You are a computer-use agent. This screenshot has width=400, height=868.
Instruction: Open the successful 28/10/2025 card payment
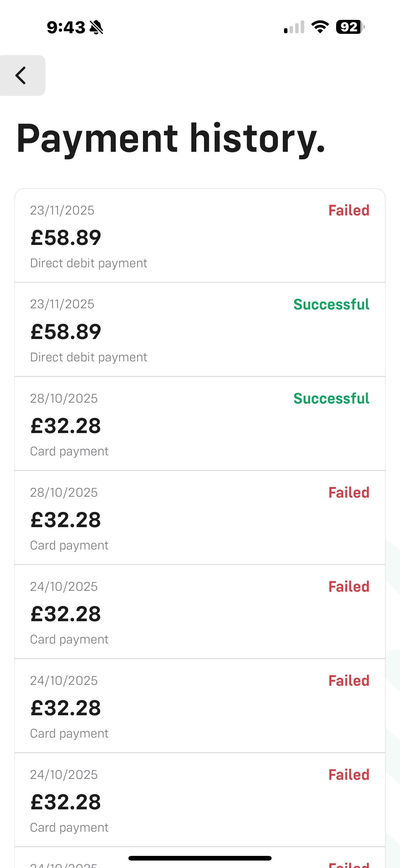pyautogui.click(x=200, y=423)
